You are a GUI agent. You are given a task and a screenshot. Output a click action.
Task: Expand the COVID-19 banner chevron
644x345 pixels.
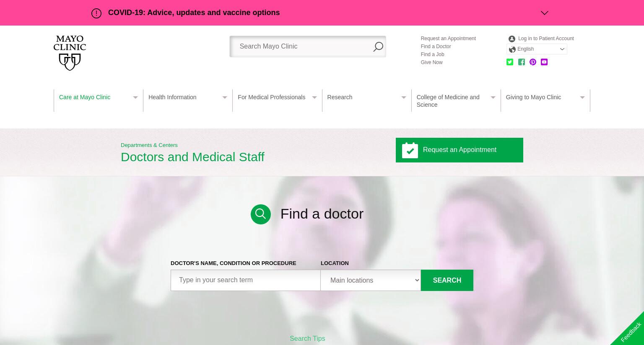tap(545, 13)
